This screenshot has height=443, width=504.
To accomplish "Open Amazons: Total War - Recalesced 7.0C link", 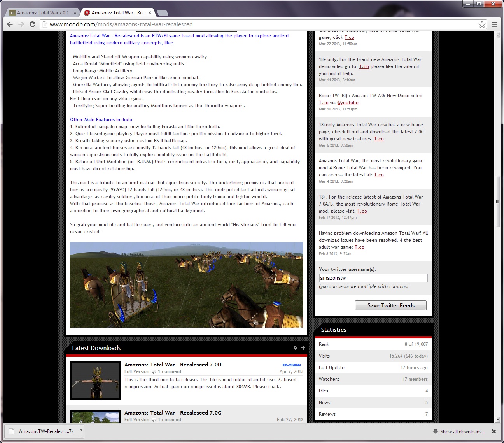I will click(x=173, y=413).
